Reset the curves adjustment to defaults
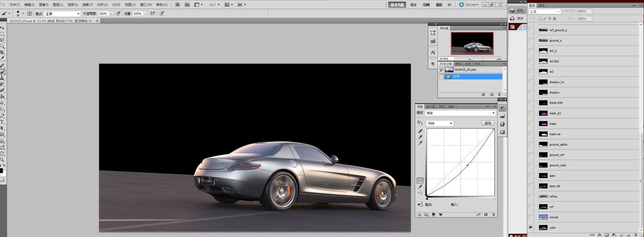Image resolution: width=644 pixels, height=237 pixels. tap(486, 214)
